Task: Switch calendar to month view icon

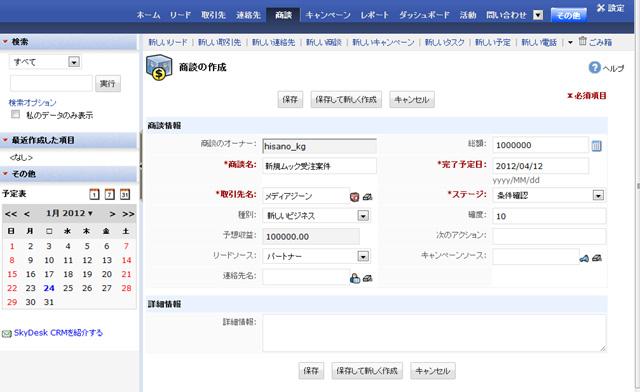Action: point(125,194)
